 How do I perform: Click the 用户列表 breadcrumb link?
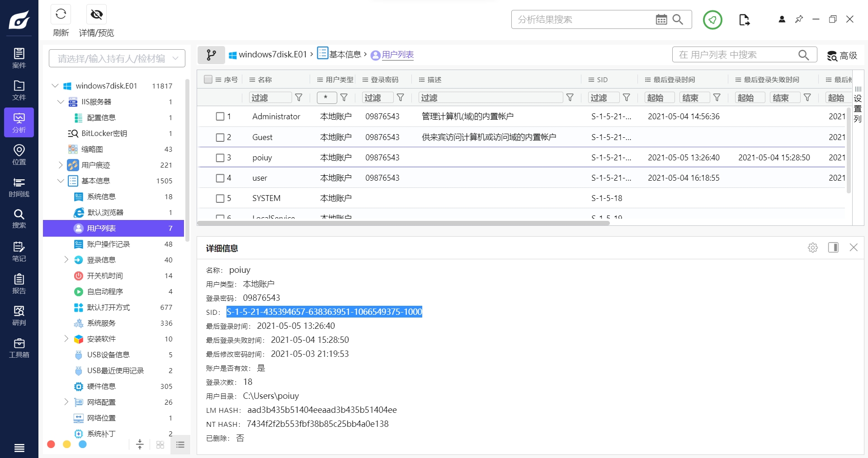[398, 55]
